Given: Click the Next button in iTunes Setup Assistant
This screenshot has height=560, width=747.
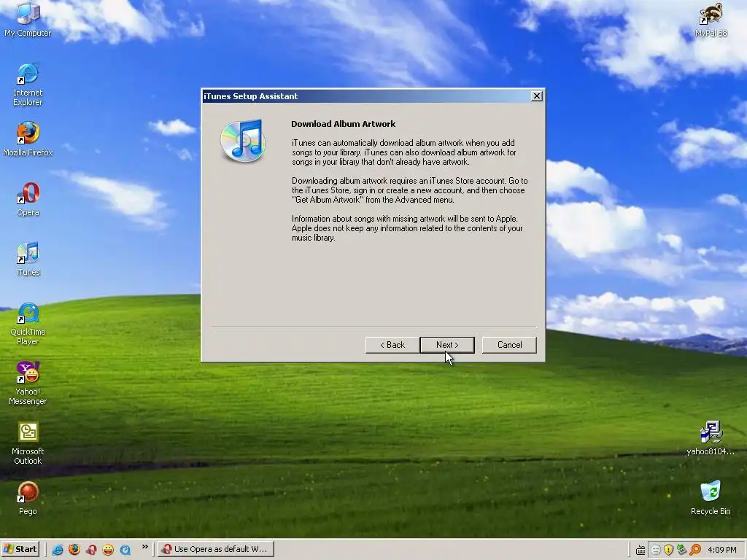Looking at the screenshot, I should point(447,345).
